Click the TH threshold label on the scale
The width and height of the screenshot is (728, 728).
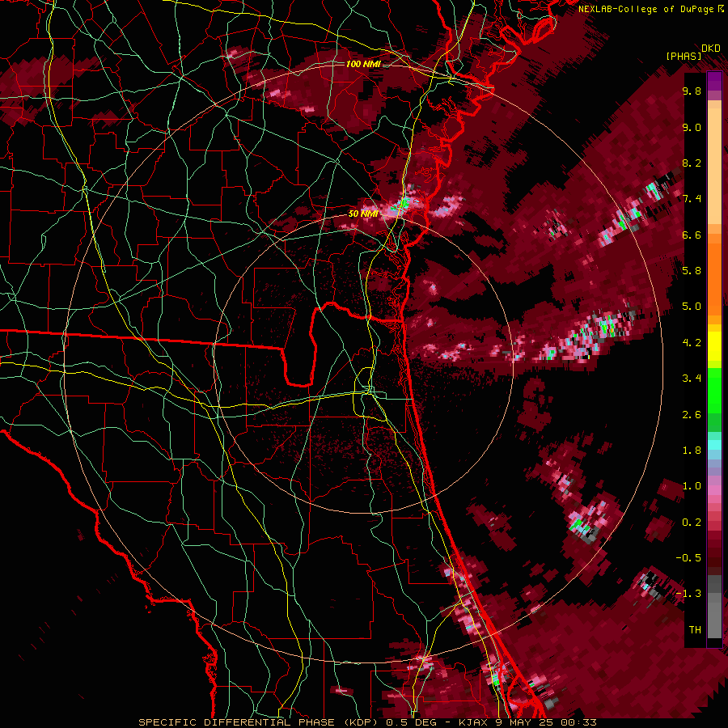(695, 630)
